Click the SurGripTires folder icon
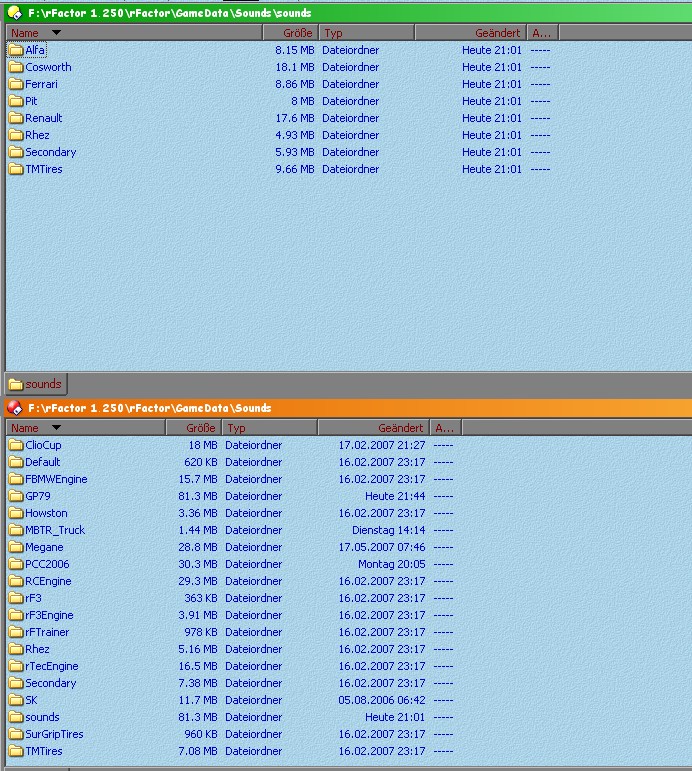 point(16,734)
